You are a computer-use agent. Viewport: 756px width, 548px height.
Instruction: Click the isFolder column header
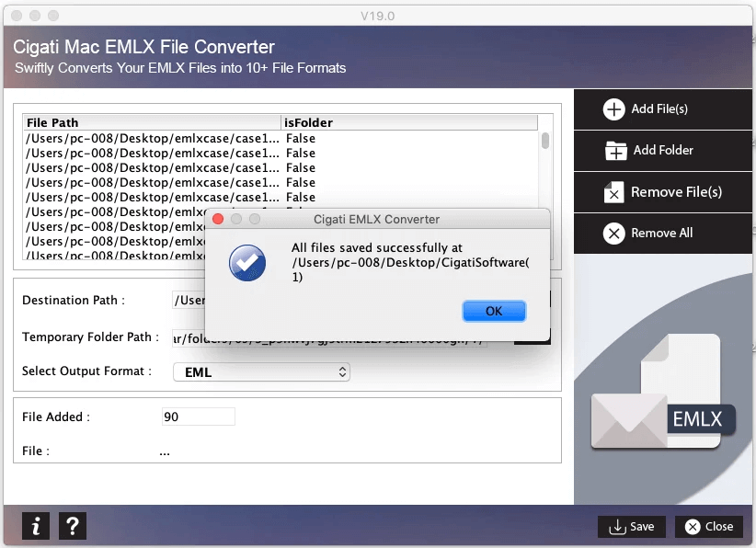(409, 122)
